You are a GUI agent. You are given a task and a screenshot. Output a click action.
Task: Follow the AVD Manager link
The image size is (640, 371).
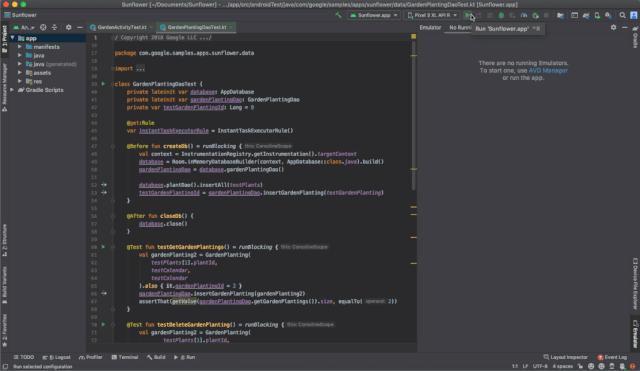tap(548, 71)
